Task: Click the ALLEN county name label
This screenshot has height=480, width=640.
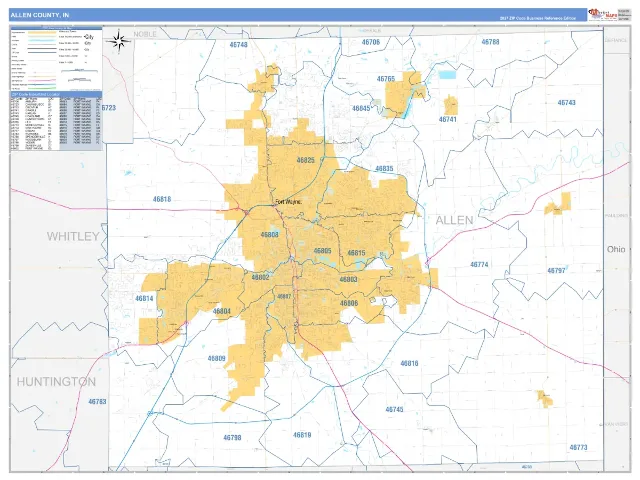Action: click(454, 220)
